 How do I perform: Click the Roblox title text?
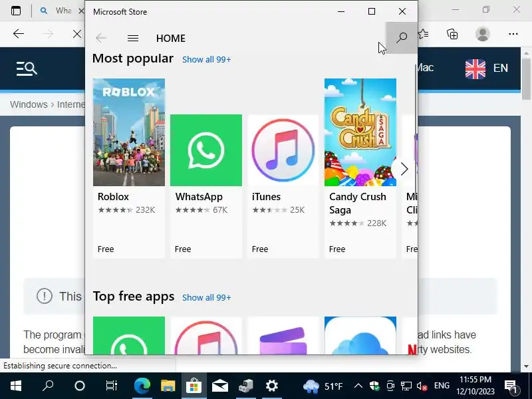pos(113,197)
